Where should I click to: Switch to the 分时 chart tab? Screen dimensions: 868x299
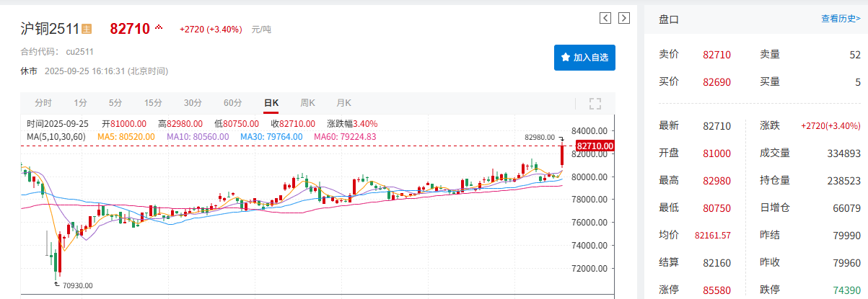[x=43, y=103]
